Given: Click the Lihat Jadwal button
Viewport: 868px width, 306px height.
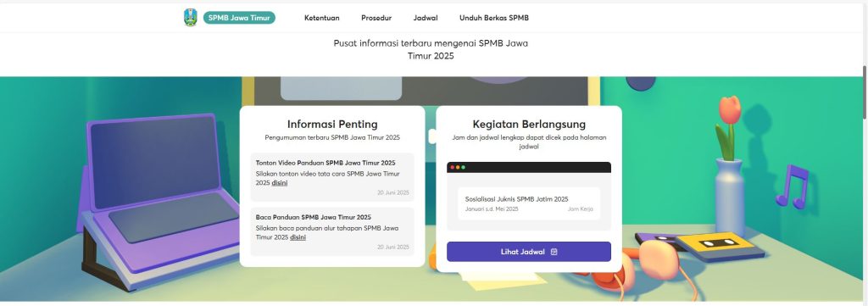Looking at the screenshot, I should pyautogui.click(x=529, y=252).
